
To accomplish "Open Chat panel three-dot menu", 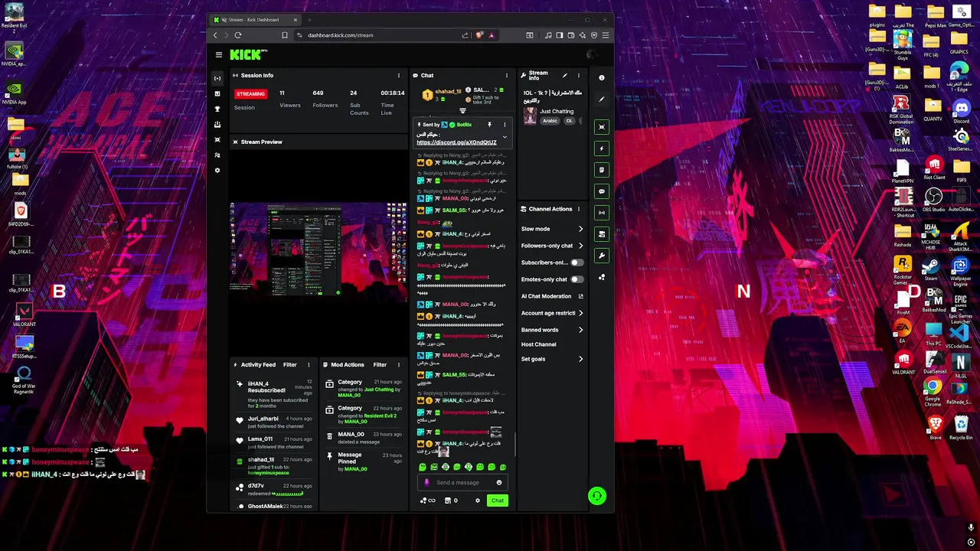I will click(x=507, y=76).
